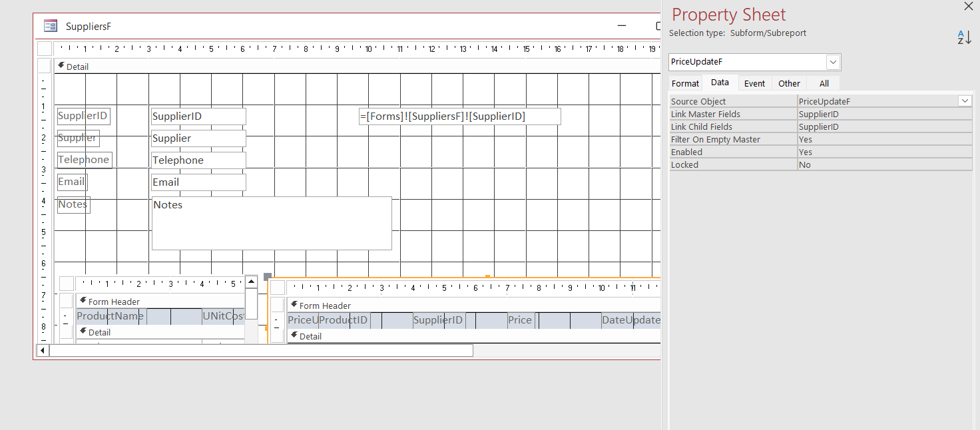Open the Source Object dropdown

pyautogui.click(x=965, y=101)
